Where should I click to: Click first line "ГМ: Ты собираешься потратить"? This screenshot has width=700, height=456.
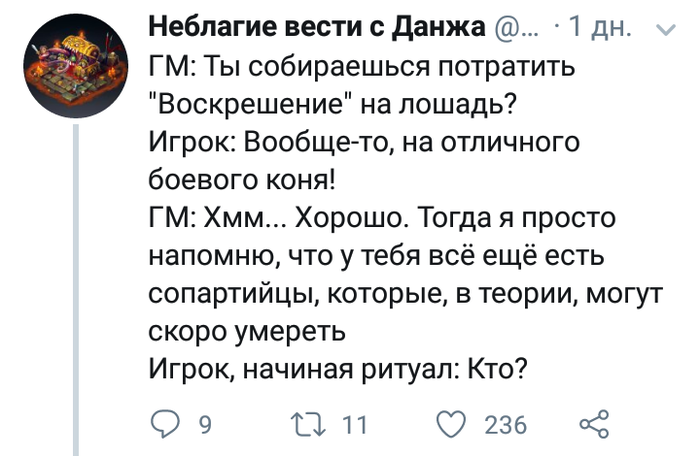tap(362, 66)
